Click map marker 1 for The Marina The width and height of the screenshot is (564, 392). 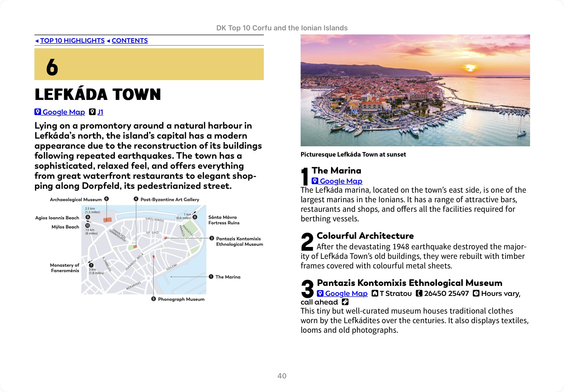click(x=211, y=277)
